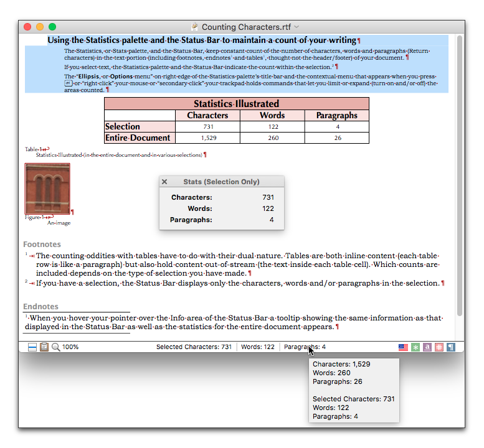Click the 'Paragraphs:' label in Stats palette

pyautogui.click(x=191, y=220)
